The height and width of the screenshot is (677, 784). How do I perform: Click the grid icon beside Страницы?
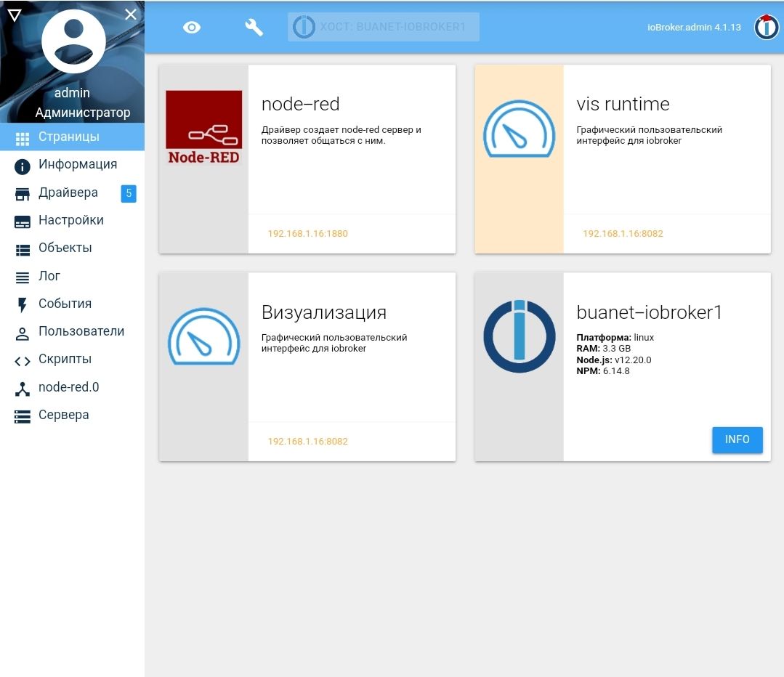pos(23,139)
